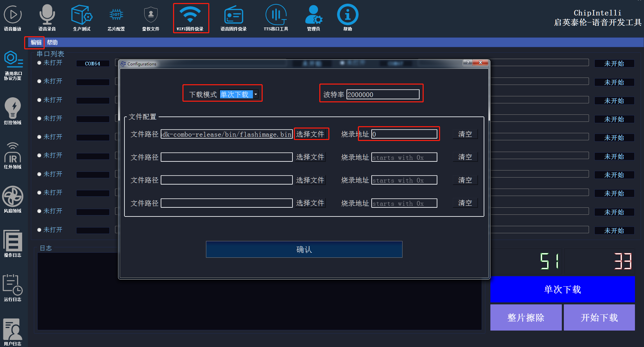Open the run log
Viewport: 644px width, 347px height.
[13, 288]
